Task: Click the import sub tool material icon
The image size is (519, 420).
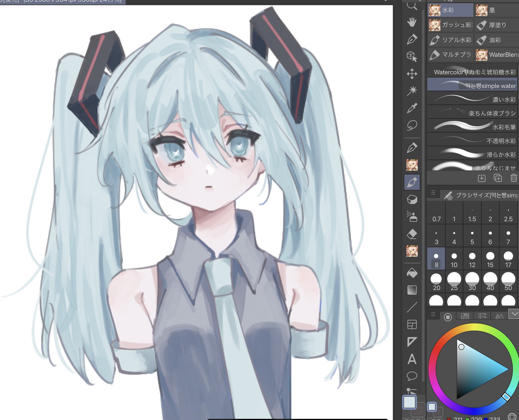Action: [482, 178]
